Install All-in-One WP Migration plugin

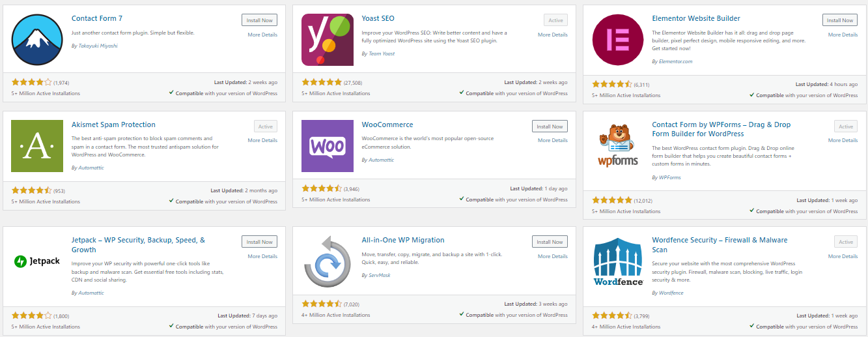click(x=550, y=242)
